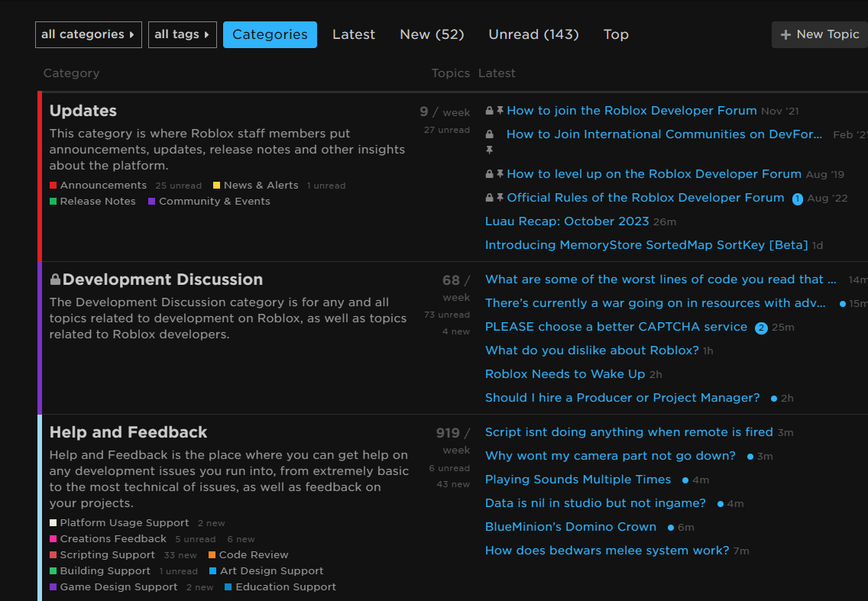This screenshot has width=868, height=601.
Task: Click the plus icon inside the New Topic button
Action: (x=786, y=34)
